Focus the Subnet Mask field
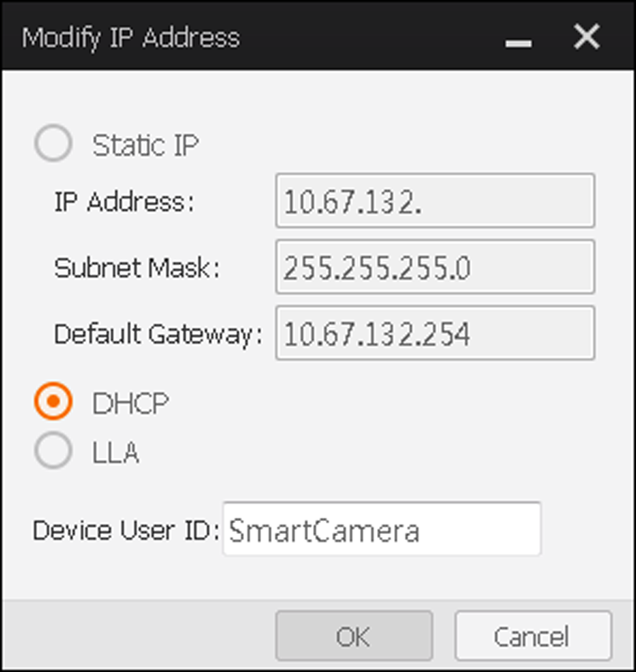 point(434,267)
